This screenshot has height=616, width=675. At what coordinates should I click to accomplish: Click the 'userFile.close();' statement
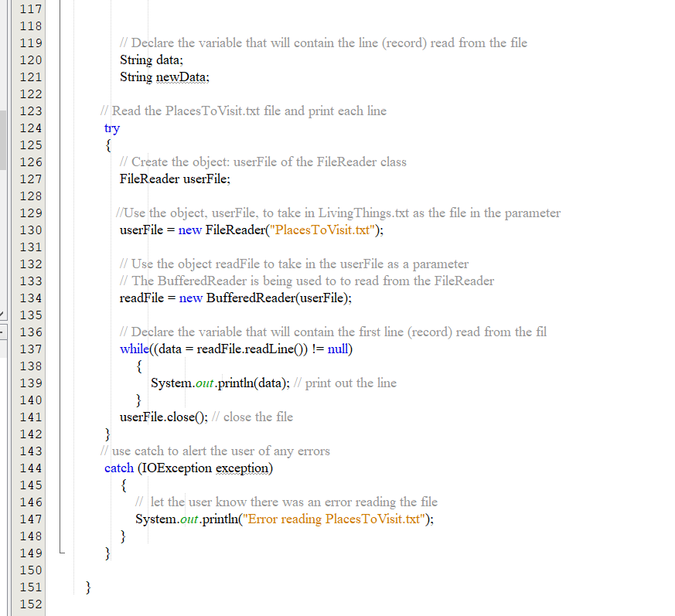click(x=164, y=417)
